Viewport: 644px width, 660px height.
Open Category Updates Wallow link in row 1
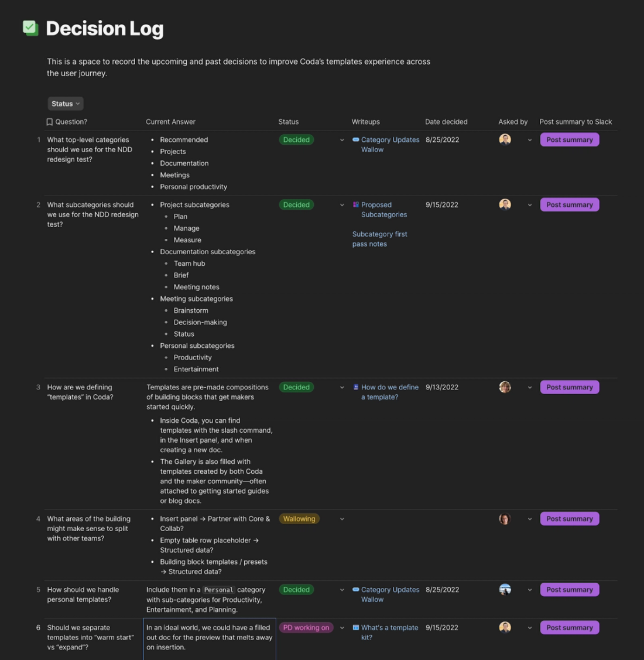(390, 145)
